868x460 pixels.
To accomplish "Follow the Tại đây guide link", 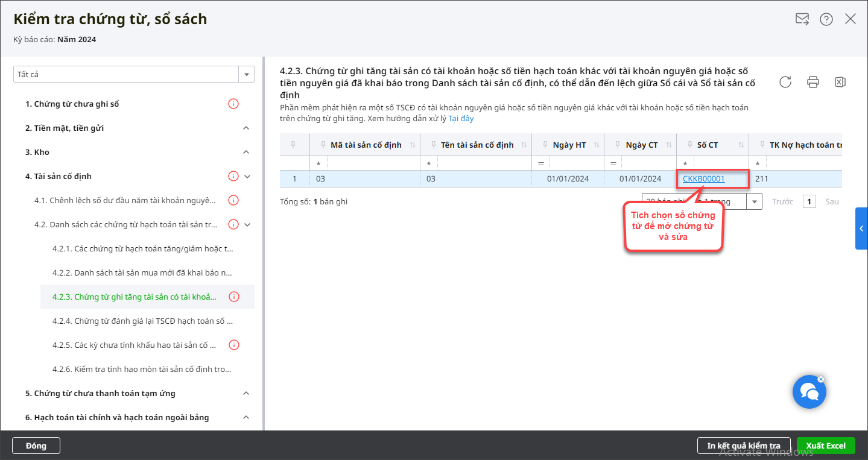I will 461,118.
